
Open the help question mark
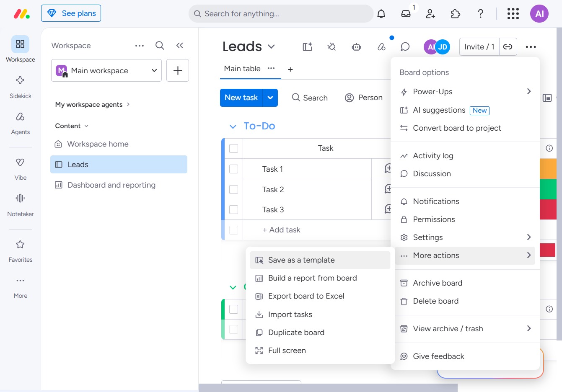click(x=481, y=14)
